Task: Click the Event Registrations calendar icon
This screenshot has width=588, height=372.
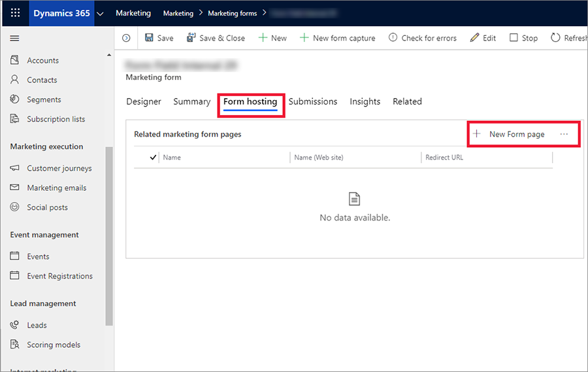Action: [14, 275]
